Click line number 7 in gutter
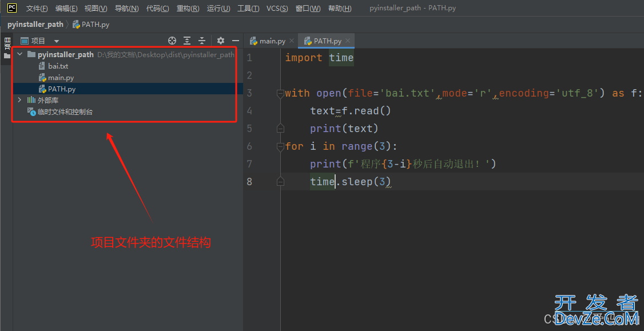Image resolution: width=644 pixels, height=331 pixels. tap(249, 164)
